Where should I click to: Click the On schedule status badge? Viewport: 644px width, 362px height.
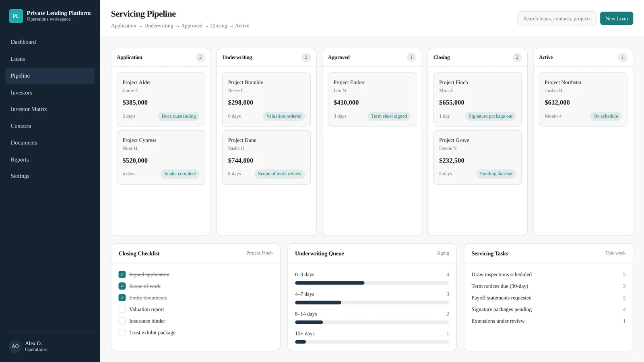pyautogui.click(x=606, y=116)
